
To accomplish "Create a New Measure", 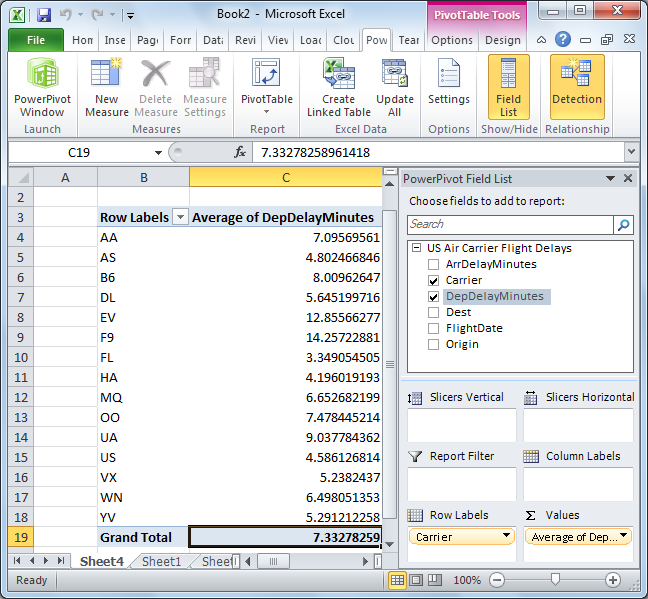I will click(x=107, y=88).
